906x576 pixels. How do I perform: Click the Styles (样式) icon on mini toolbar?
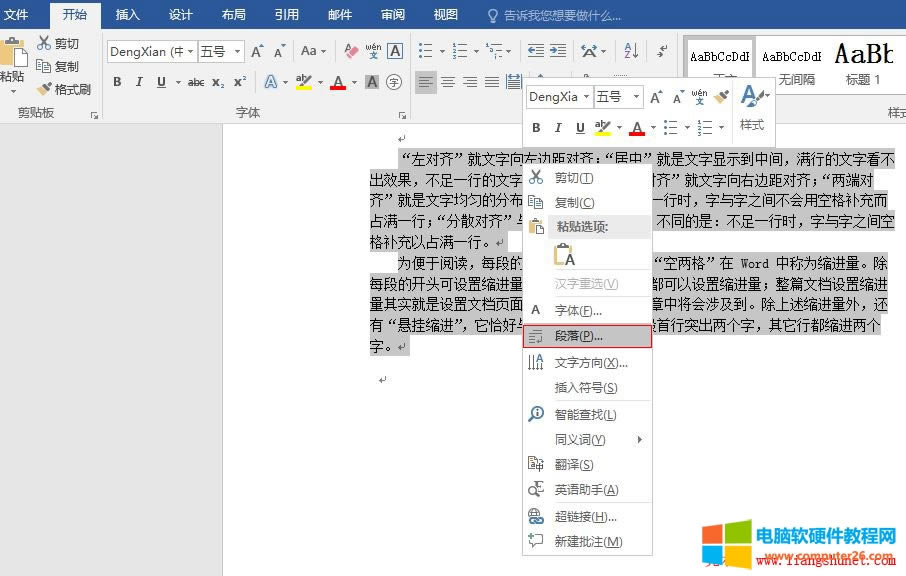point(749,97)
